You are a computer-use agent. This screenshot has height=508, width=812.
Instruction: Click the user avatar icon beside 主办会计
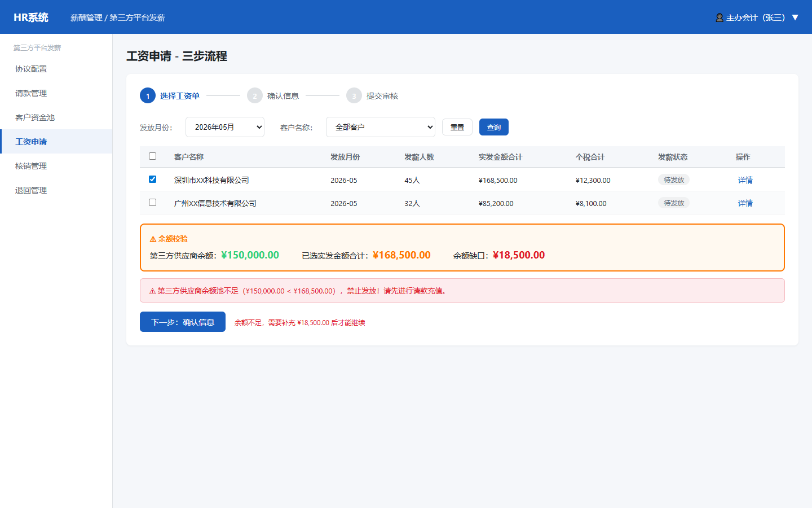pos(720,17)
